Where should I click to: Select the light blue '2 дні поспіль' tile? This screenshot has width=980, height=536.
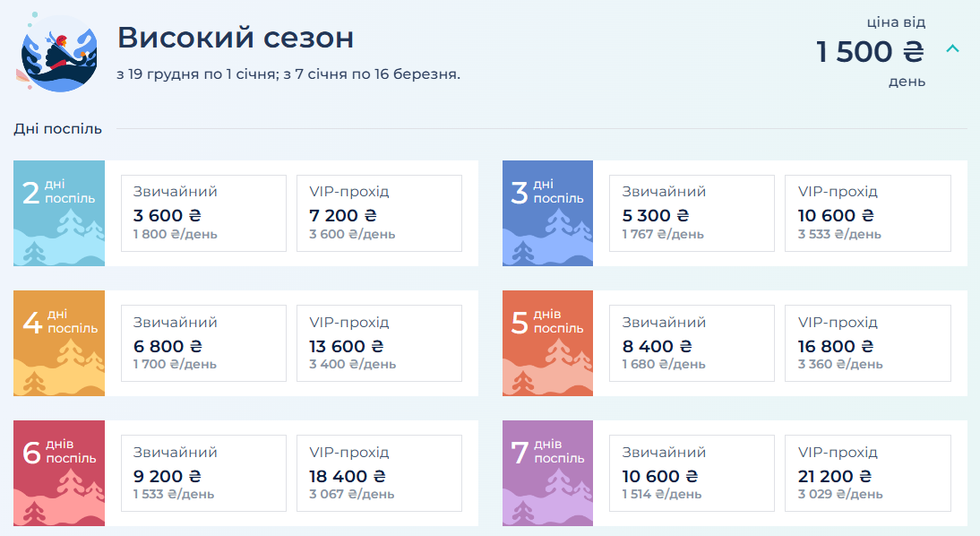tap(58, 212)
